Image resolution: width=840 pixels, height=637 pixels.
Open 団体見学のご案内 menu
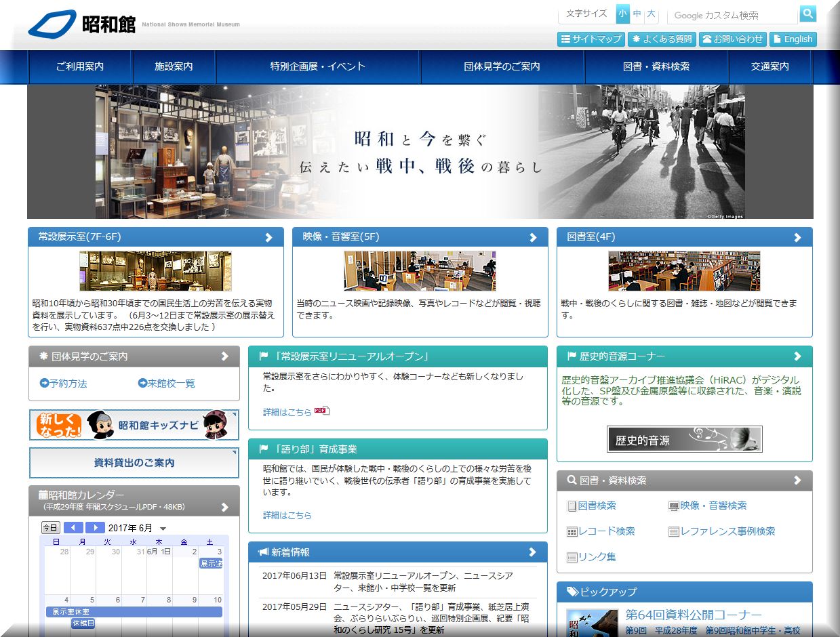(502, 66)
